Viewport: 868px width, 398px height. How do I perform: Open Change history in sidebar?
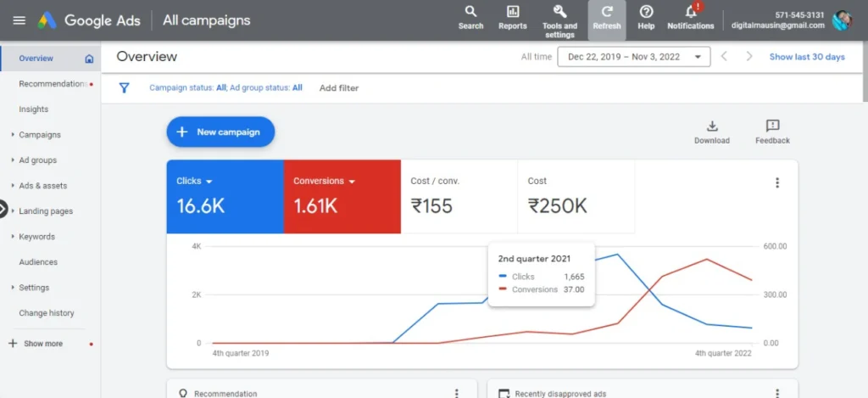tap(47, 313)
